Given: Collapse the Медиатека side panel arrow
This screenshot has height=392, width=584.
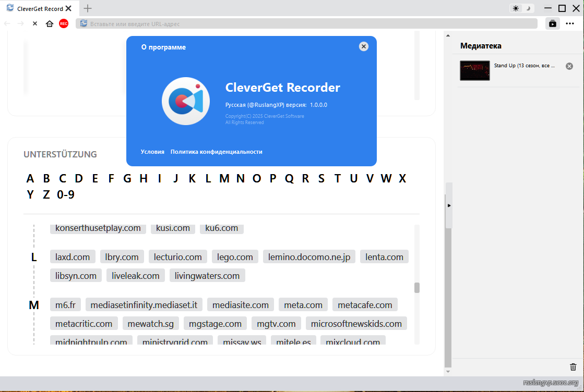Looking at the screenshot, I should coord(449,205).
